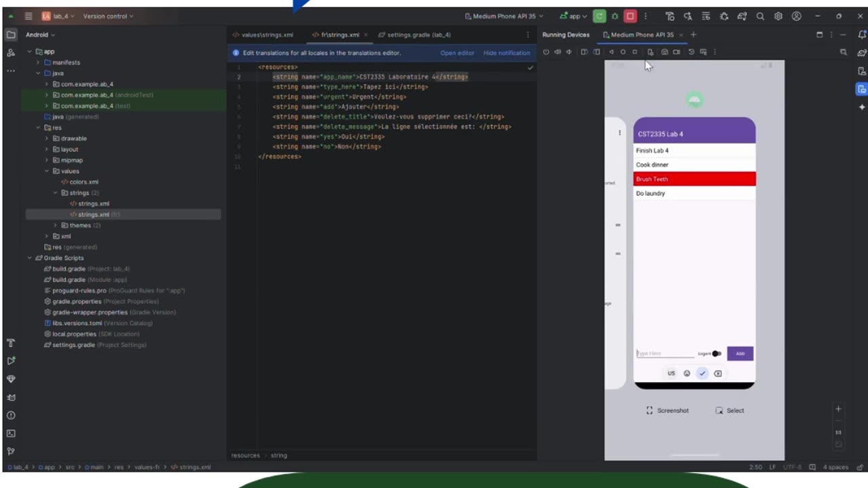The width and height of the screenshot is (868, 488).
Task: Click Sync Project with Gradle Files icon
Action: tap(742, 16)
